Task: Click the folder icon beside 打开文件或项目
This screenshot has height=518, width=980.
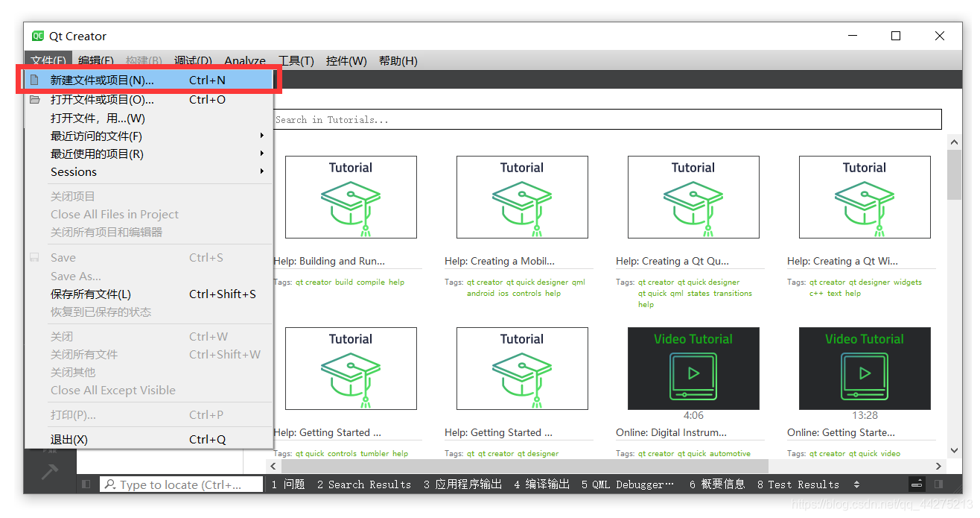Action: pyautogui.click(x=34, y=99)
